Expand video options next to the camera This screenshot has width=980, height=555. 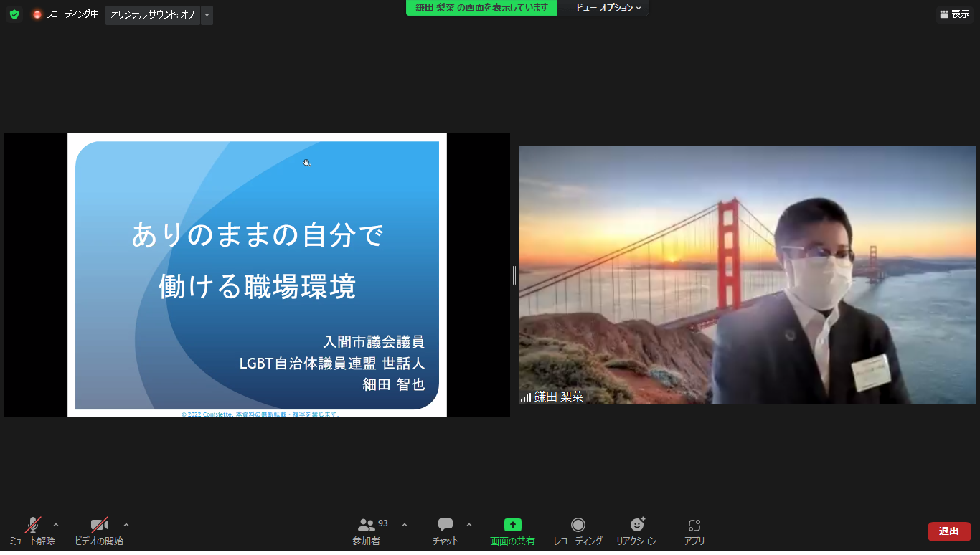126,524
